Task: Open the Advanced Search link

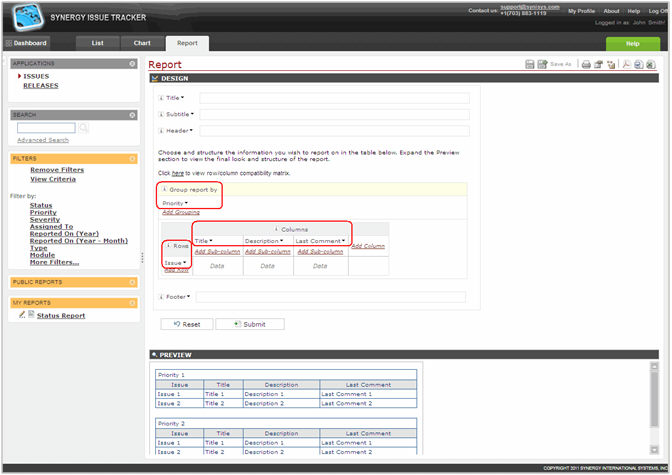Action: click(43, 140)
